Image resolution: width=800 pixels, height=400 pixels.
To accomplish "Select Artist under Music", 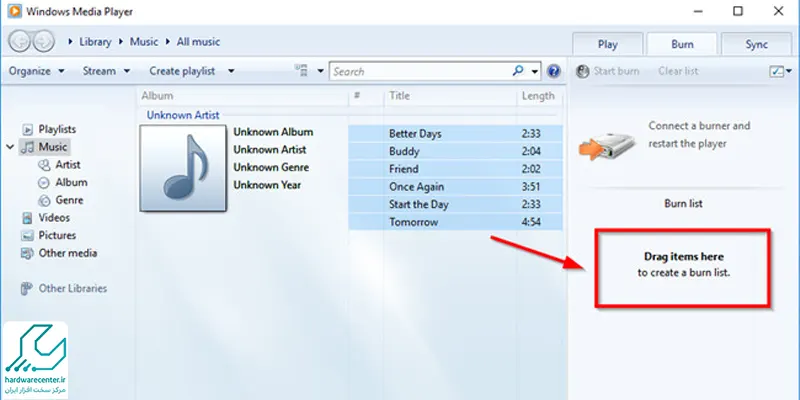I will coord(68,165).
